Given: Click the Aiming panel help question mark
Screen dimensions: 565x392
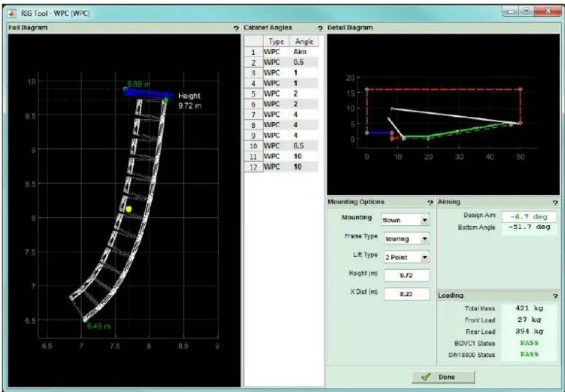Looking at the screenshot, I should pos(555,203).
